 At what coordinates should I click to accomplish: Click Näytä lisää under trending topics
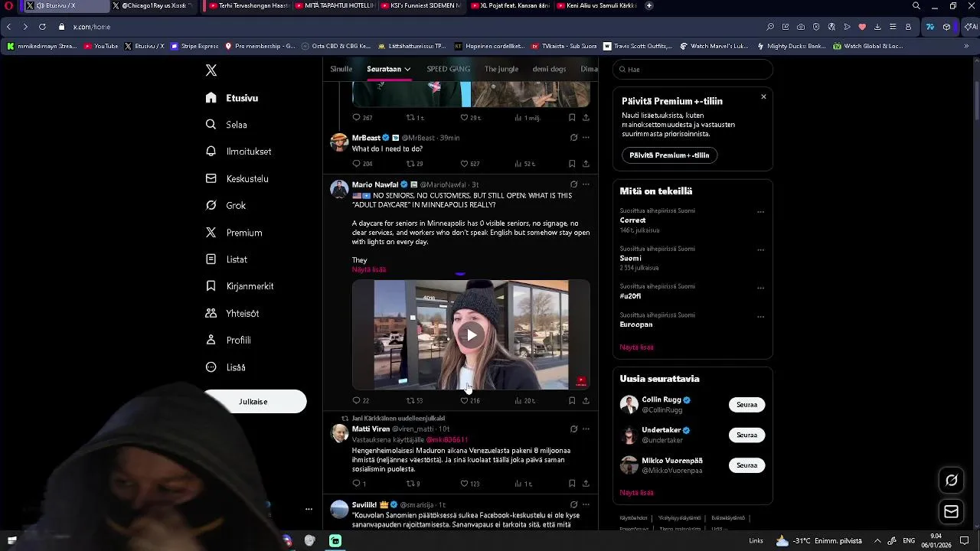pyautogui.click(x=636, y=347)
